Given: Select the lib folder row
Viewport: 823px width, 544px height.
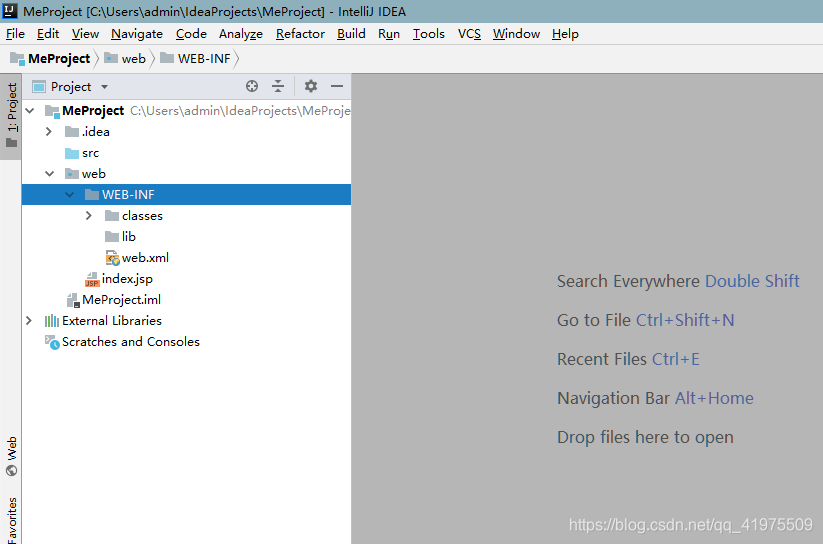Looking at the screenshot, I should pyautogui.click(x=186, y=237).
